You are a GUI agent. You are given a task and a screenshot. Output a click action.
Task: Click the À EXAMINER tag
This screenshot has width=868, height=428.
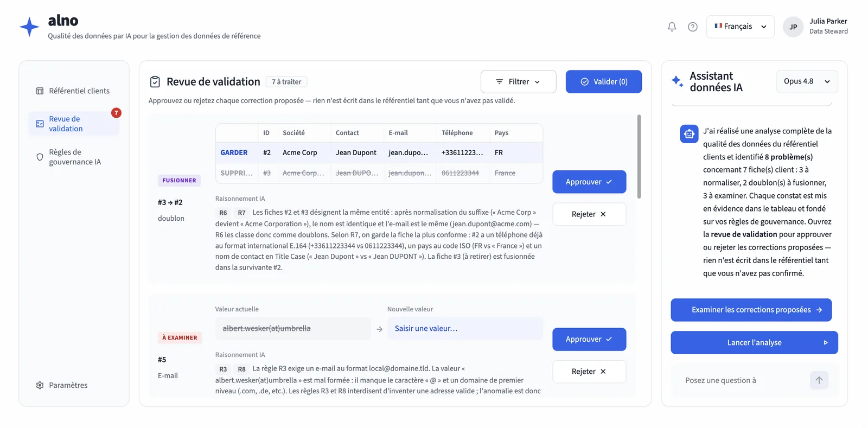[x=180, y=337]
